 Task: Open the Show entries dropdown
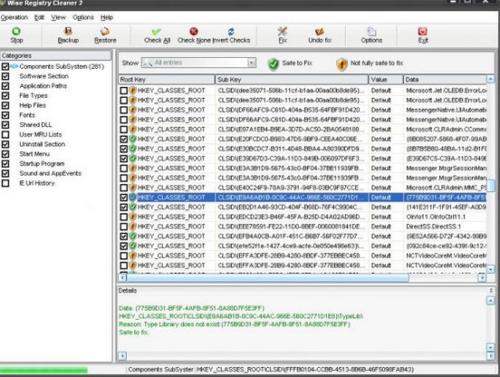[x=252, y=63]
